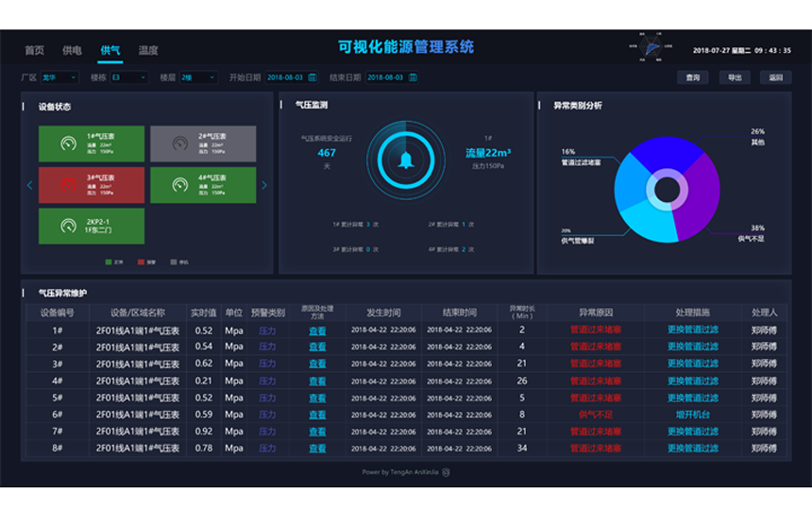Go to previous page of device cards
Viewport: 812px width, 508px height.
click(x=29, y=185)
